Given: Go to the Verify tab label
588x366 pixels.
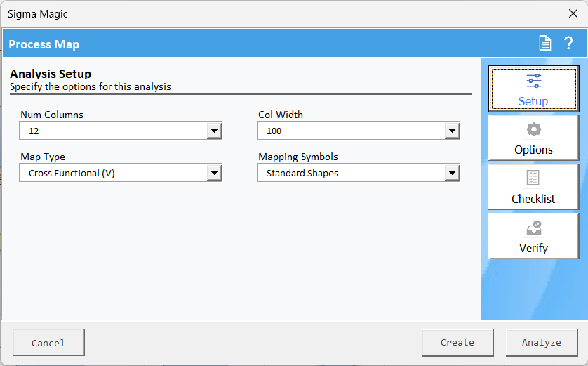Looking at the screenshot, I should click(x=533, y=248).
